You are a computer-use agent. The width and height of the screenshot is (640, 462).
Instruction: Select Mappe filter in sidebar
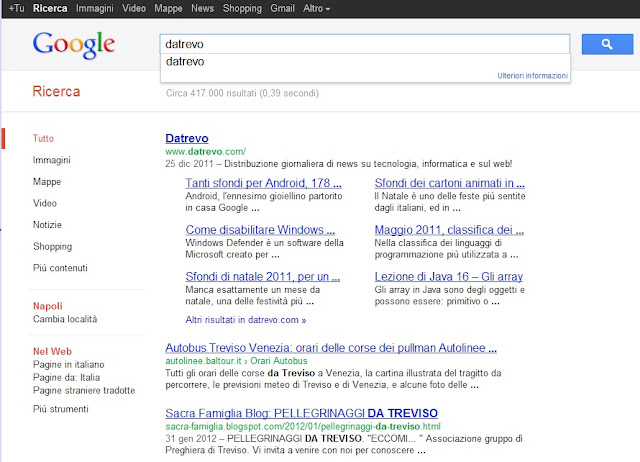(47, 182)
